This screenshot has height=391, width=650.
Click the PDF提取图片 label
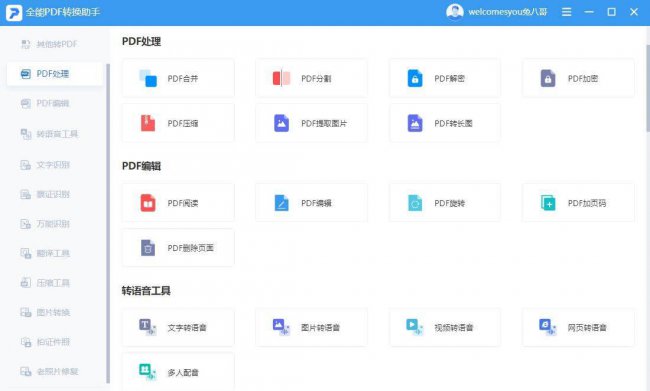pyautogui.click(x=324, y=124)
